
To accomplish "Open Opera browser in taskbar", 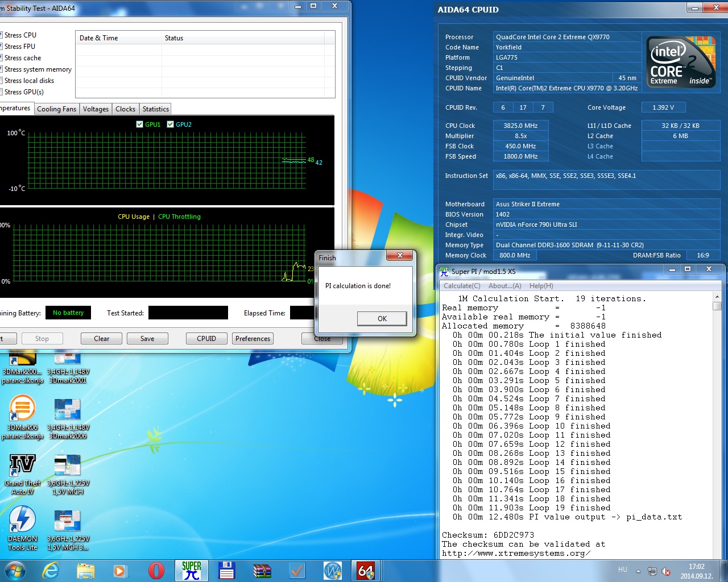I will pyautogui.click(x=156, y=570).
